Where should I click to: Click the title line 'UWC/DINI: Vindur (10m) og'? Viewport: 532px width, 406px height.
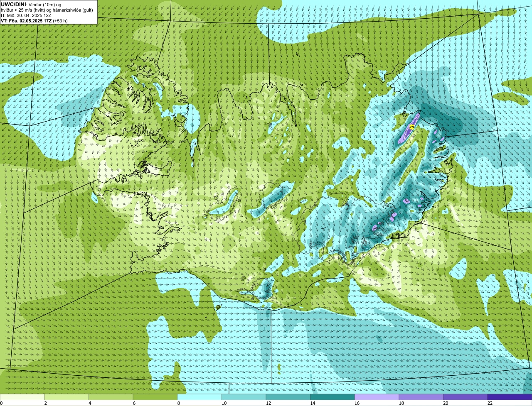(31, 4)
